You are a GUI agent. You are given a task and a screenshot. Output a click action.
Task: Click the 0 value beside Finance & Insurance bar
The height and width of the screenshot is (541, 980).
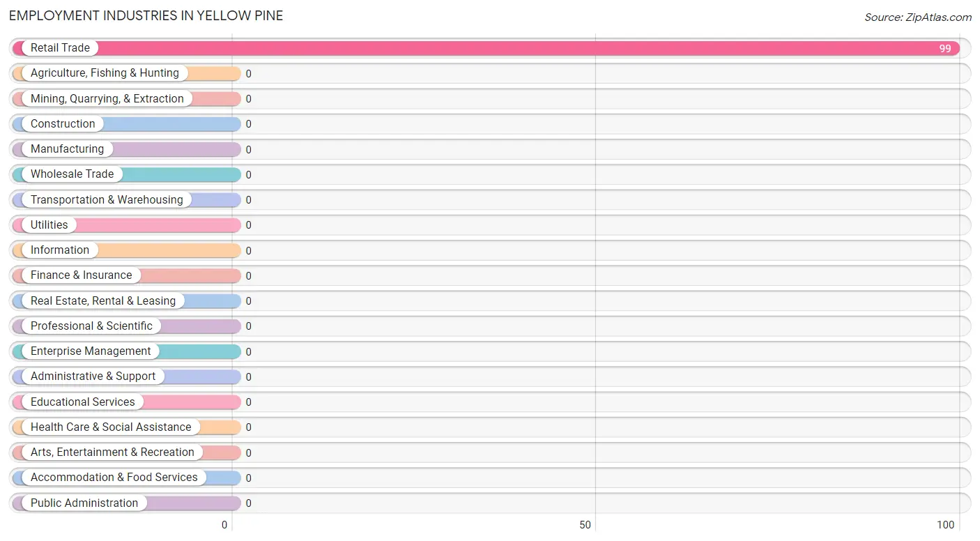coord(248,276)
